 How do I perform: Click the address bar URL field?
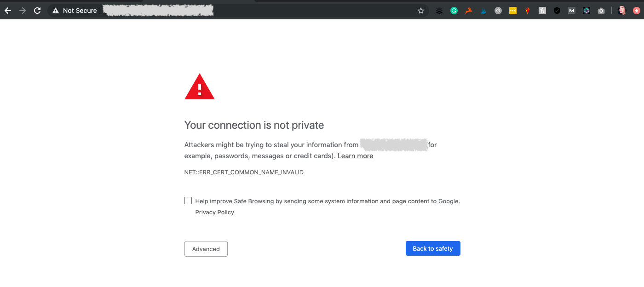[x=258, y=11]
